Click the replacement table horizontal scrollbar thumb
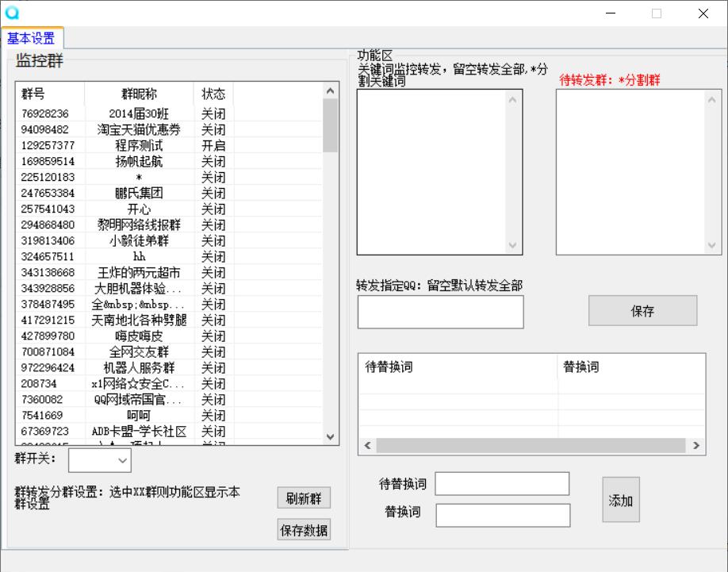 (531, 445)
